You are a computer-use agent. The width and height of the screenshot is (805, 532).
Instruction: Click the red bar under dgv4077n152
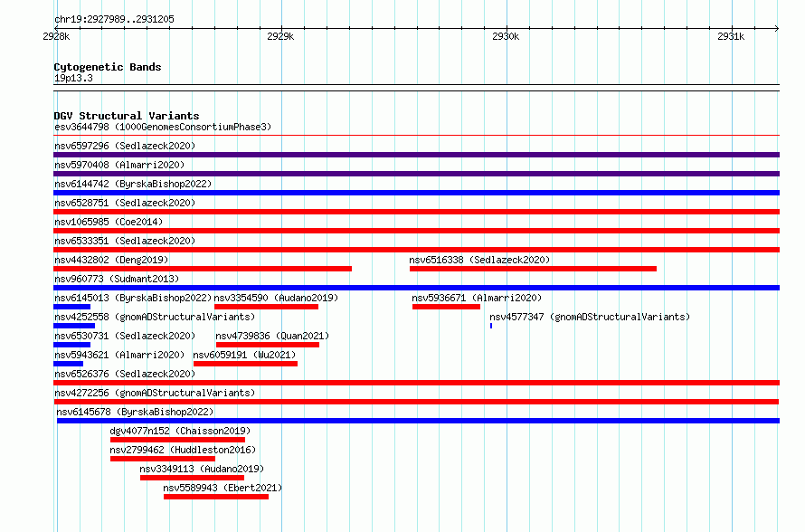tap(177, 440)
